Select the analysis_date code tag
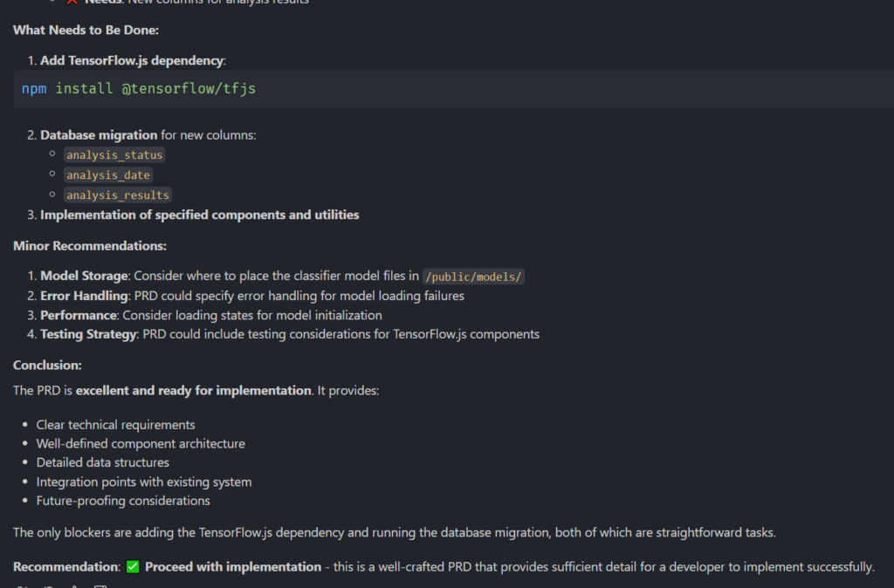The width and height of the screenshot is (894, 588). click(108, 175)
